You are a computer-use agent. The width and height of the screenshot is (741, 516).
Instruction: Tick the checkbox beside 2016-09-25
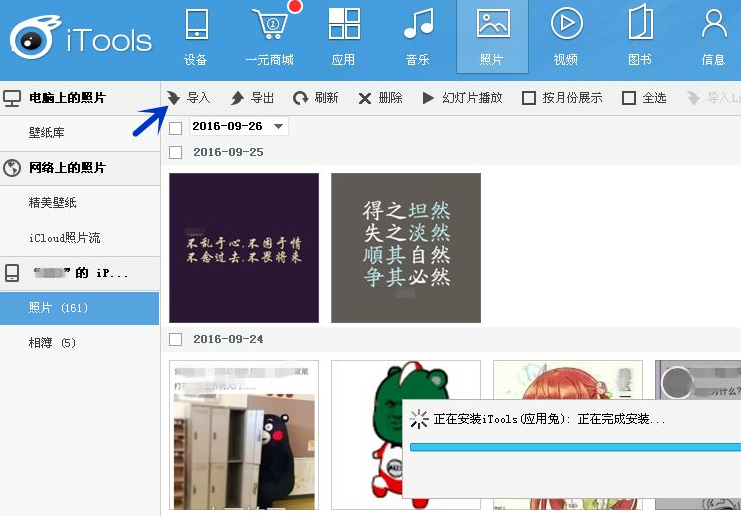click(176, 152)
